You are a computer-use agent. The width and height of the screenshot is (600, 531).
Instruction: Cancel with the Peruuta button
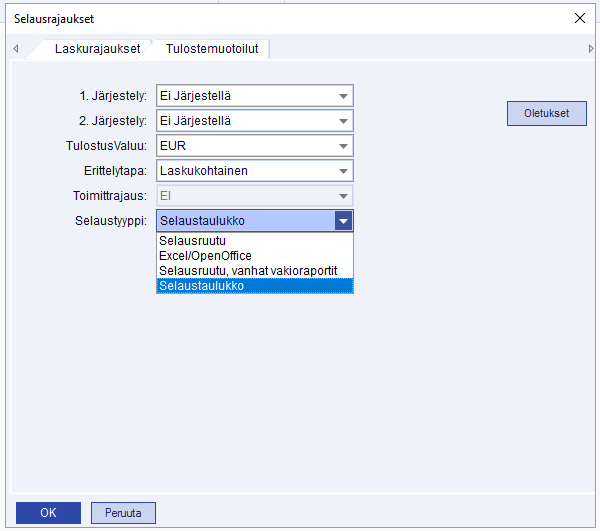(124, 513)
